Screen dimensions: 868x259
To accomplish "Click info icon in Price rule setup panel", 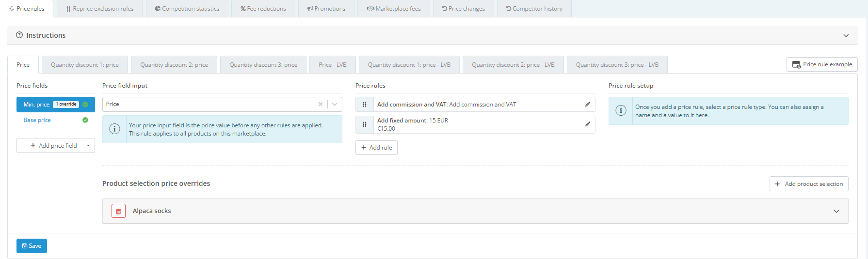I will pos(620,111).
